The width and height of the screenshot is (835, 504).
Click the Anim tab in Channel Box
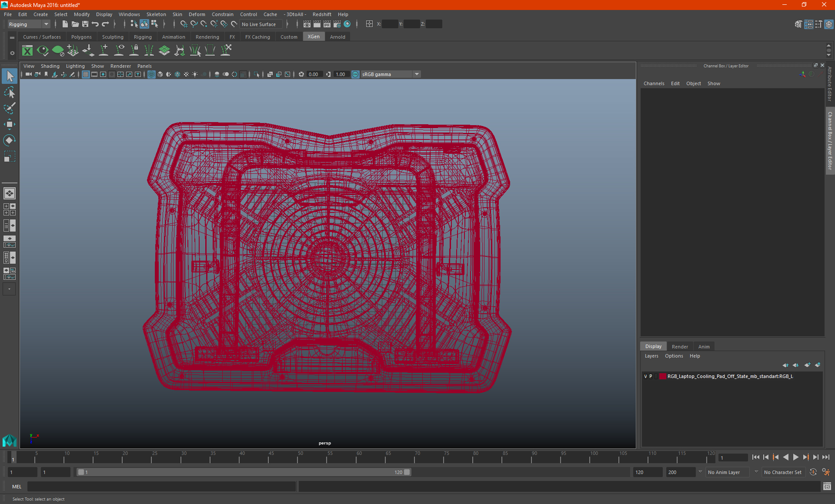(x=703, y=346)
